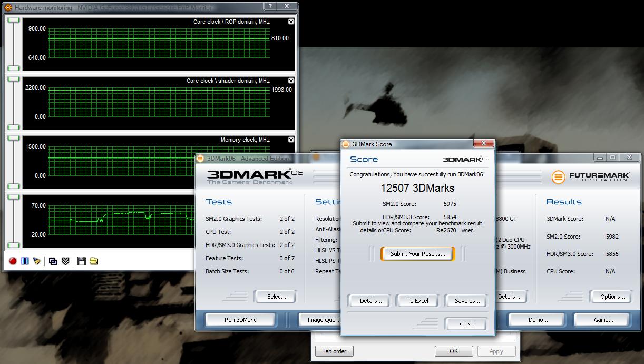
Task: Click the 3DMark Score dialog title icon
Action: coord(346,144)
